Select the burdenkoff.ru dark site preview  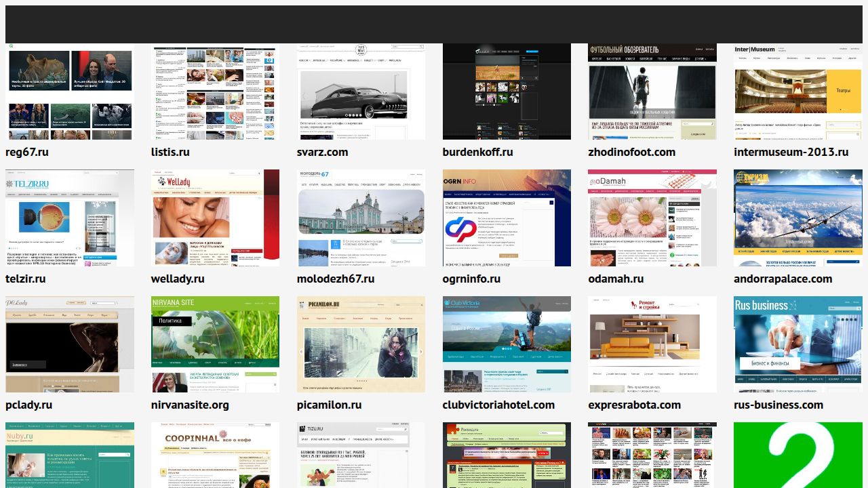pyautogui.click(x=507, y=91)
